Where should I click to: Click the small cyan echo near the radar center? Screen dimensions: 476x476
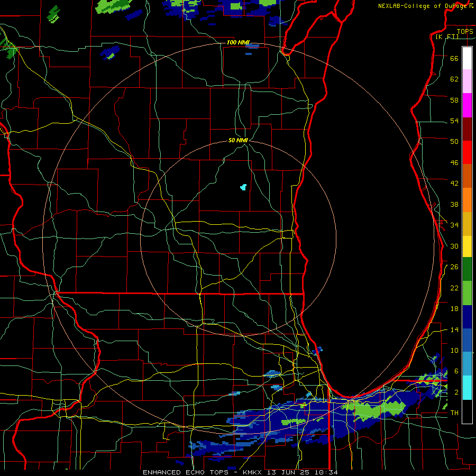[243, 187]
